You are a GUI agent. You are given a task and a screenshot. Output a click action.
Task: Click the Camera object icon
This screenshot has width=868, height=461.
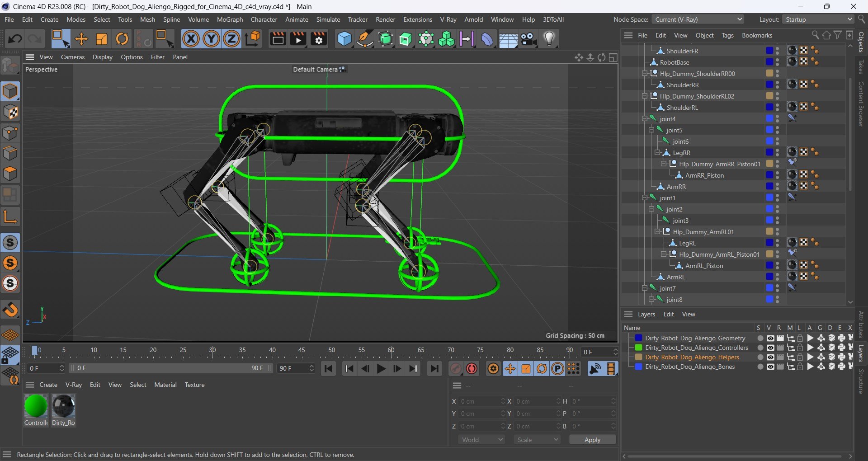click(528, 39)
